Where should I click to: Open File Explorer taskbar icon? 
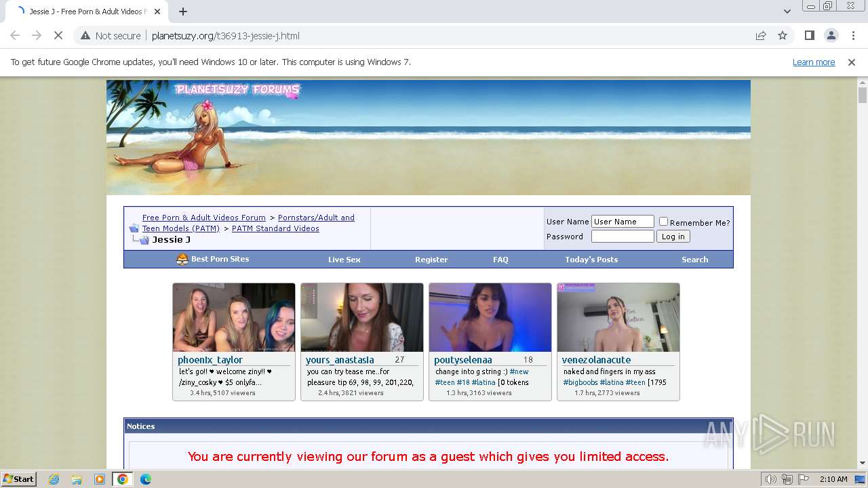[77, 479]
